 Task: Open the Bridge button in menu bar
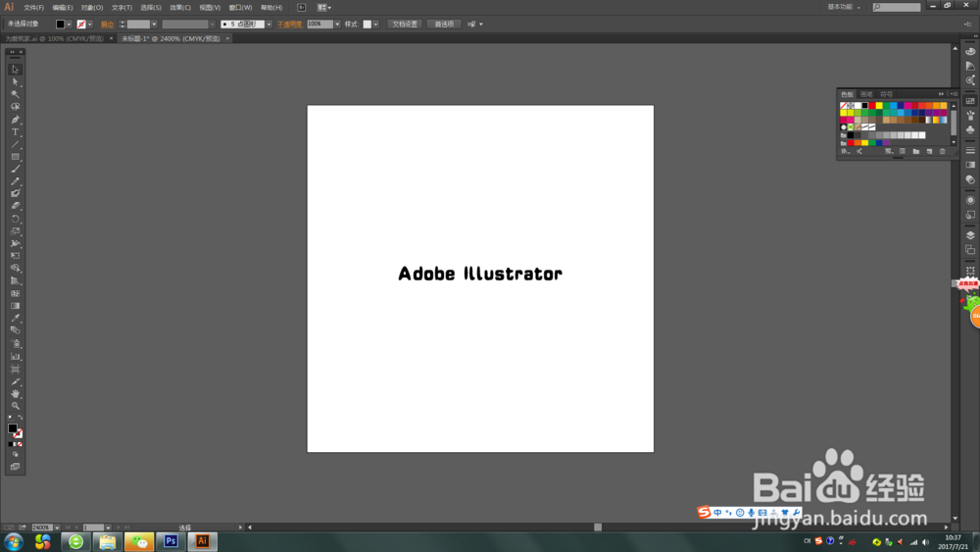301,8
